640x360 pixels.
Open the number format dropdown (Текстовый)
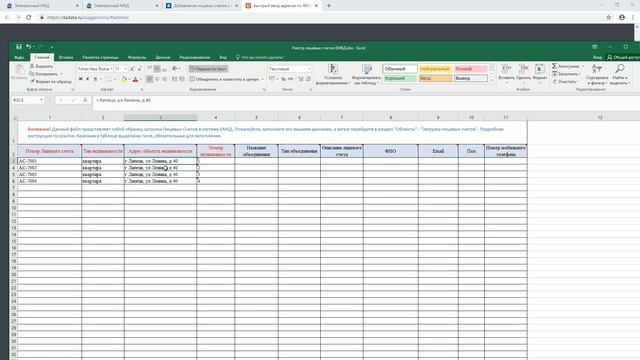point(309,69)
